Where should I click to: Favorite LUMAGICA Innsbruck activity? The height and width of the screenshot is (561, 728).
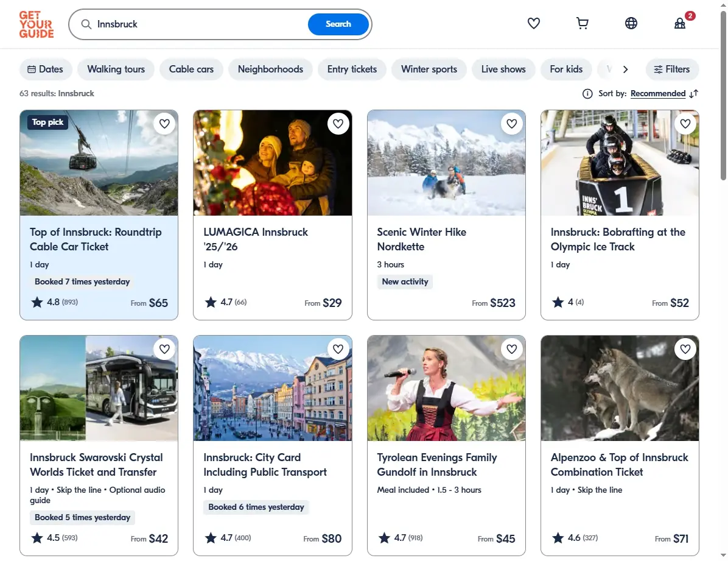coord(338,124)
